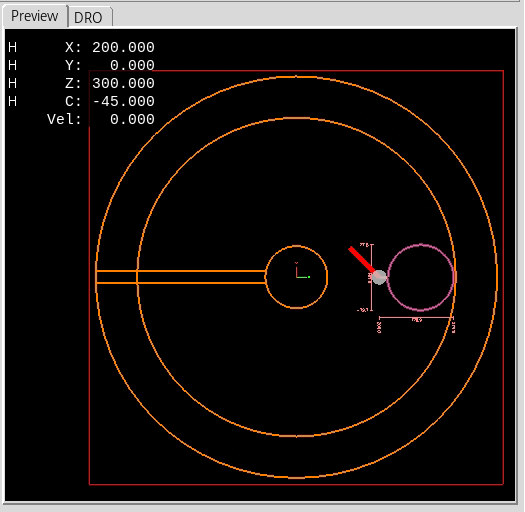Click the thick red tool line

[361, 260]
